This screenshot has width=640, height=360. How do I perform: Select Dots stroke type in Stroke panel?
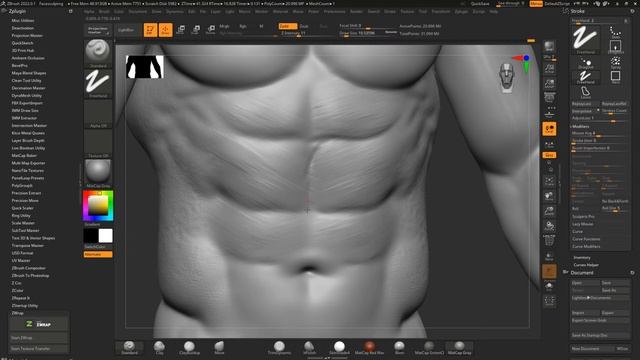point(615,32)
